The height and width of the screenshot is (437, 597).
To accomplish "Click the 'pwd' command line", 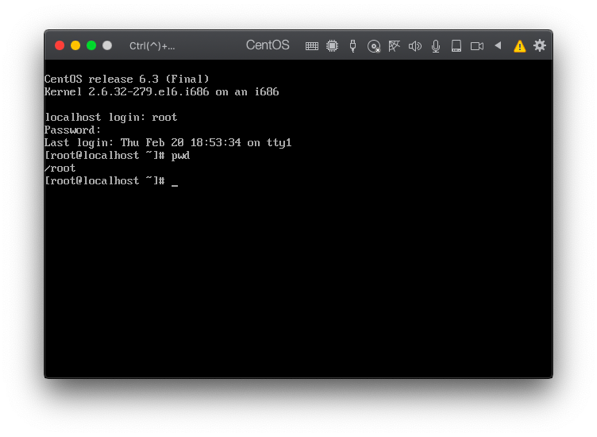I will [x=117, y=155].
